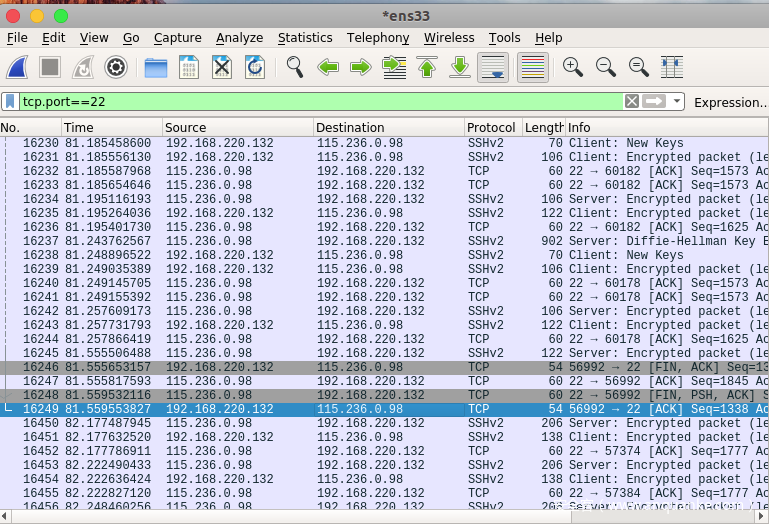Open a capture file via folder icon
Viewport: 769px width, 524px height.
156,68
